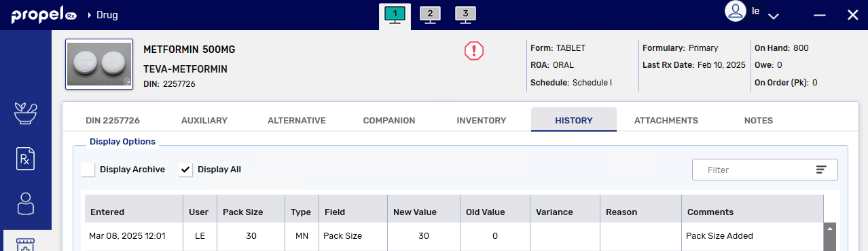Open the drug bottle sidebar icon
The width and height of the screenshot is (868, 251).
(x=26, y=244)
